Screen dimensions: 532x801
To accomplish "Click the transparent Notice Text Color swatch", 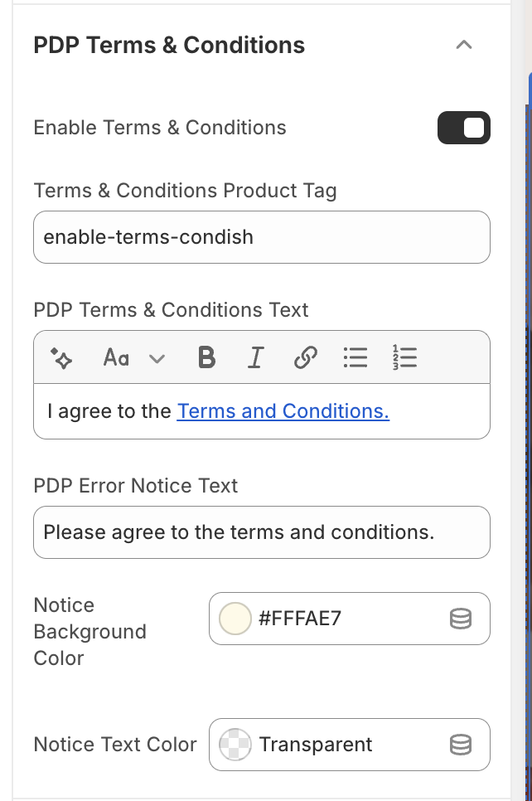I will [235, 745].
